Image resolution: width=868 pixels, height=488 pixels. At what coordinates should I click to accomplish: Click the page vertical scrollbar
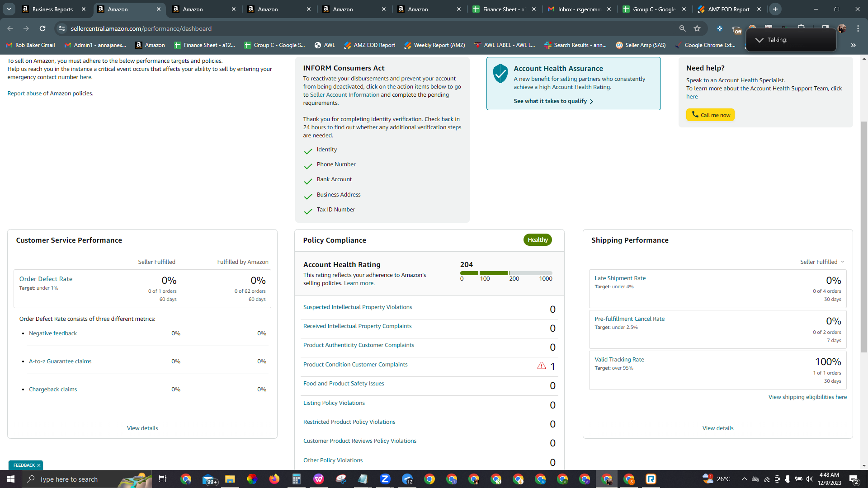pyautogui.click(x=864, y=237)
